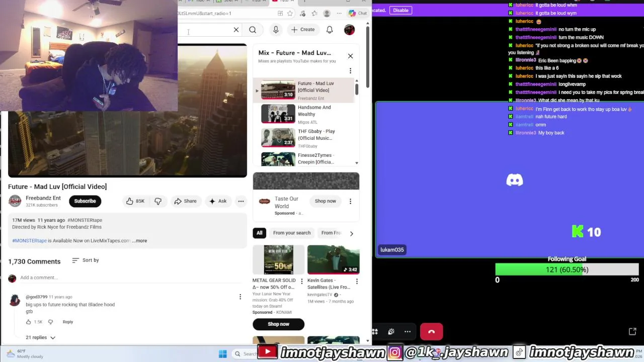Image resolution: width=644 pixels, height=362 pixels.
Task: Share the Mad Luv video
Action: click(x=185, y=201)
